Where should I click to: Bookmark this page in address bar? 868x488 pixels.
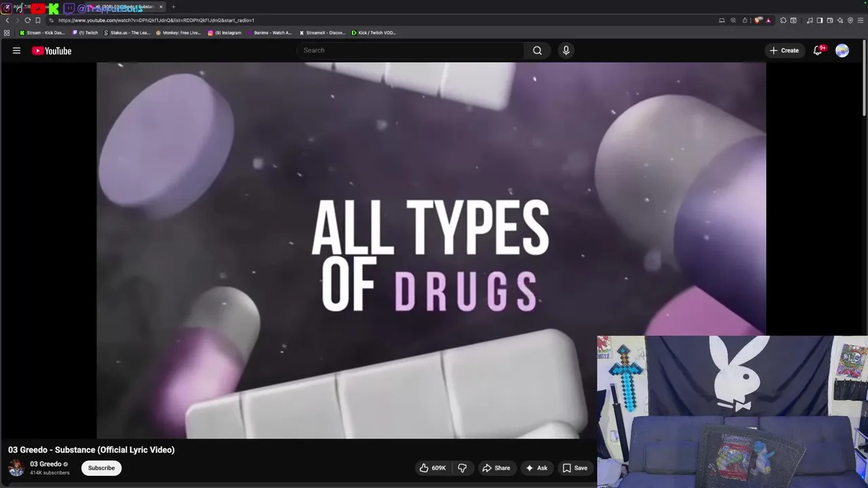click(x=38, y=20)
